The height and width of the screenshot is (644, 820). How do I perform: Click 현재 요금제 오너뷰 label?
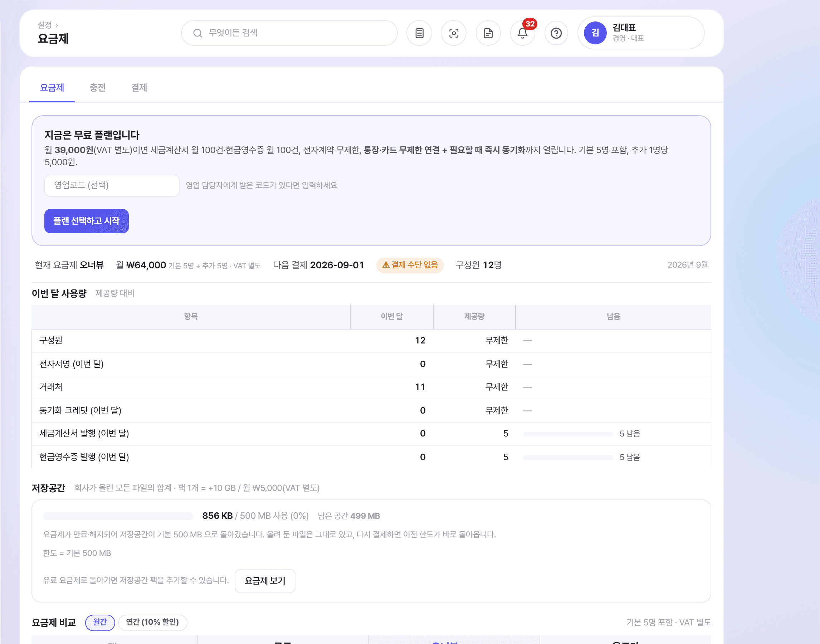69,265
